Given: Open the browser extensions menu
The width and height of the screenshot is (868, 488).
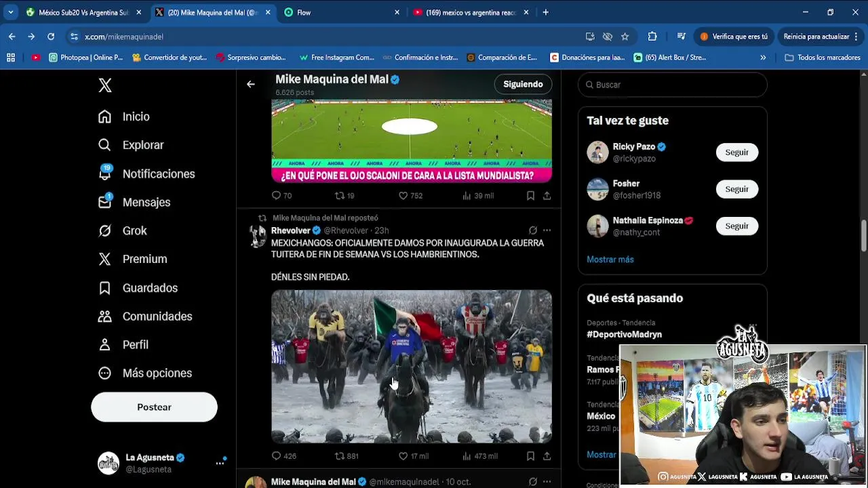Looking at the screenshot, I should tap(652, 37).
